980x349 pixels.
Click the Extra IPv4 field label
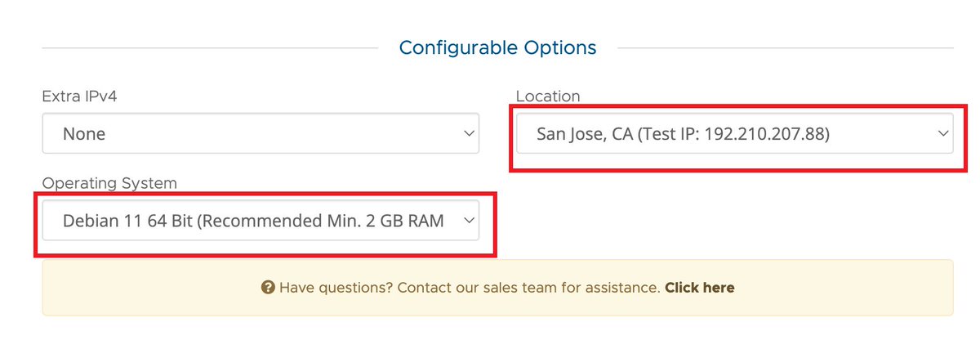[x=82, y=96]
